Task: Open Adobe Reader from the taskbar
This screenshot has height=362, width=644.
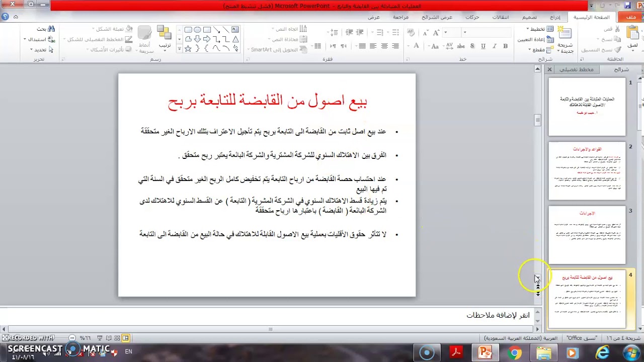Action: 456,353
